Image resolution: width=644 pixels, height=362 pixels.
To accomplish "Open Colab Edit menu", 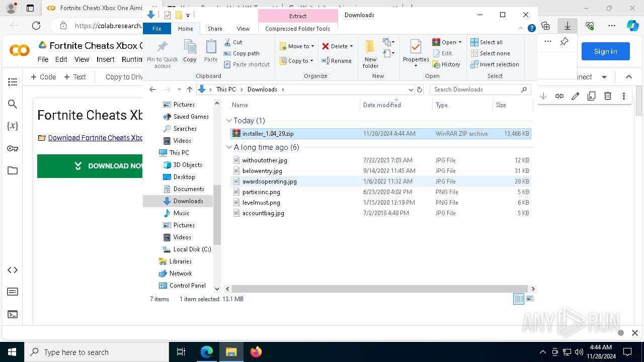I will tap(61, 59).
